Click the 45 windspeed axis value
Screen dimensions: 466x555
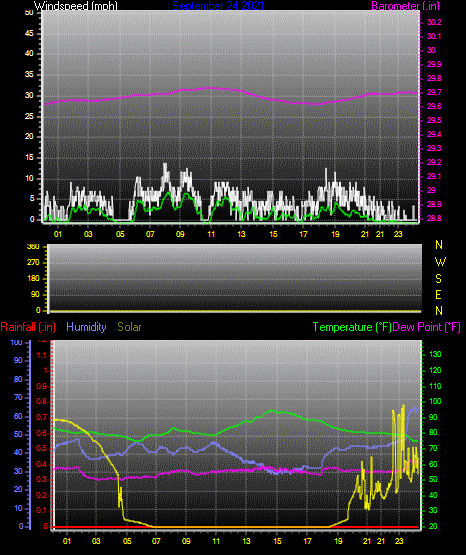pyautogui.click(x=29, y=34)
